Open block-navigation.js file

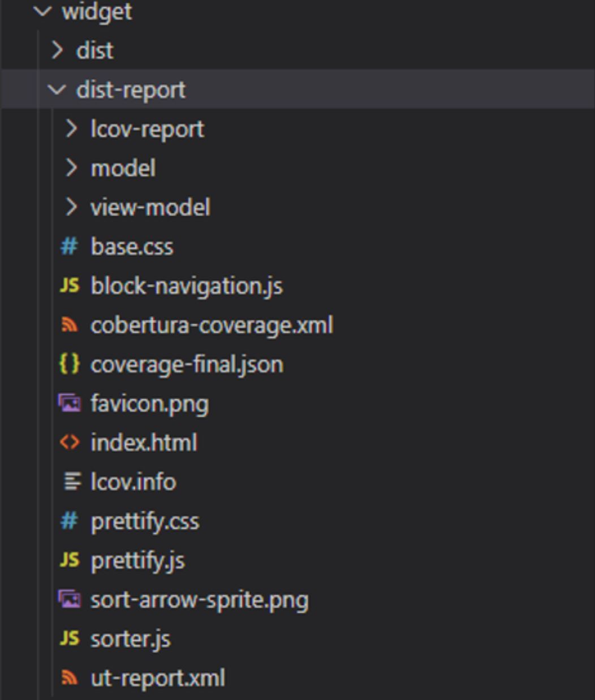tap(187, 286)
